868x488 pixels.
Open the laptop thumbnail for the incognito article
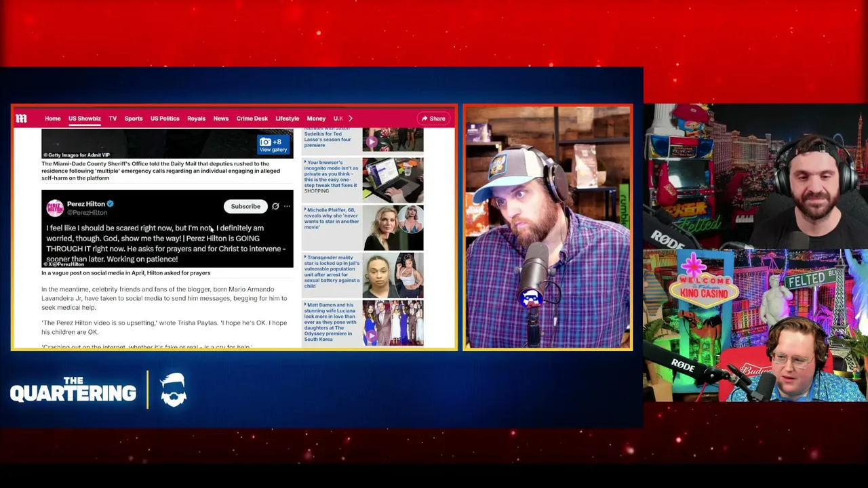tap(393, 180)
